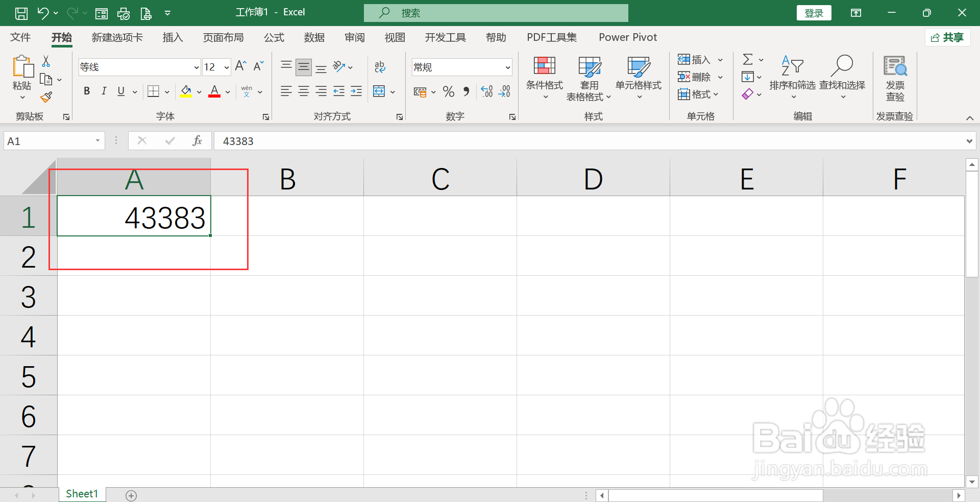The width and height of the screenshot is (980, 502).
Task: Apply the yellow fill color
Action: coord(186,91)
